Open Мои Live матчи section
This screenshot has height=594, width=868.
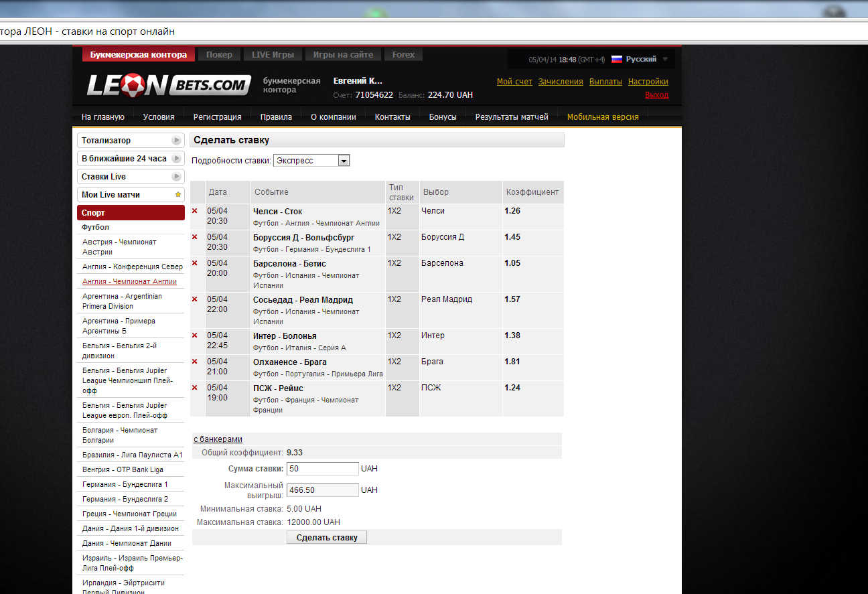[131, 195]
